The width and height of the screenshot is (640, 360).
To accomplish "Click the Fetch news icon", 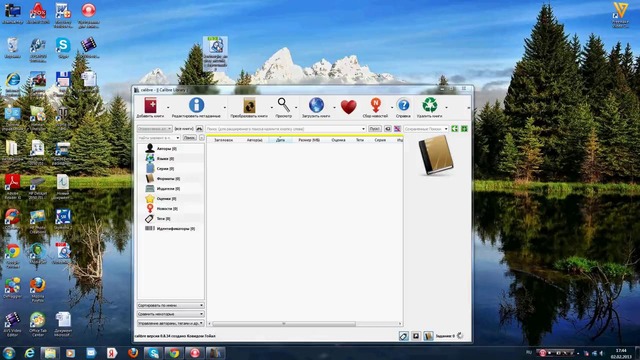I will [376, 105].
